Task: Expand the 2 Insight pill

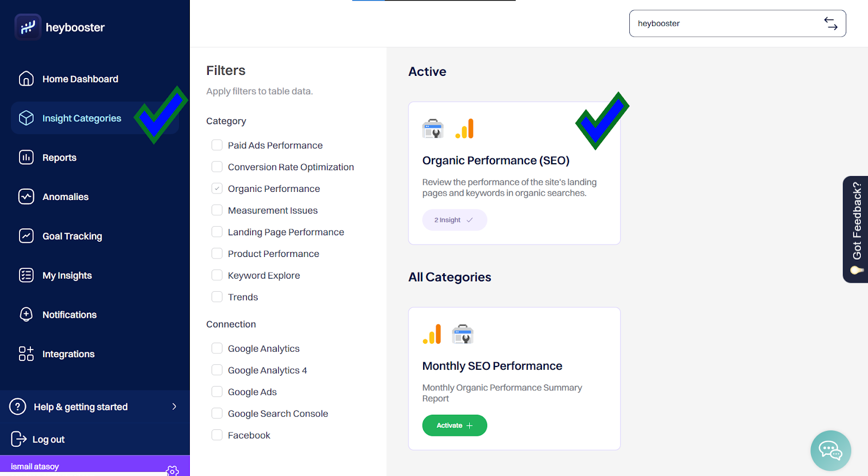Action: (x=454, y=220)
